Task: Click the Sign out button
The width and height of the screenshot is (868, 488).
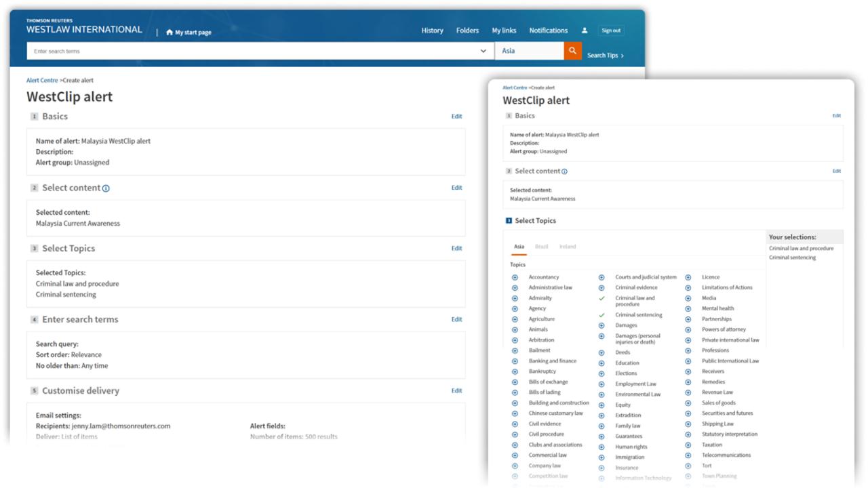Action: (x=611, y=30)
